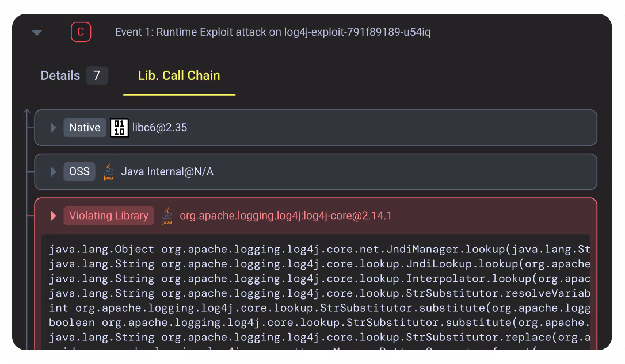Click the OSS tag label
This screenshot has width=625, height=364.
79,171
